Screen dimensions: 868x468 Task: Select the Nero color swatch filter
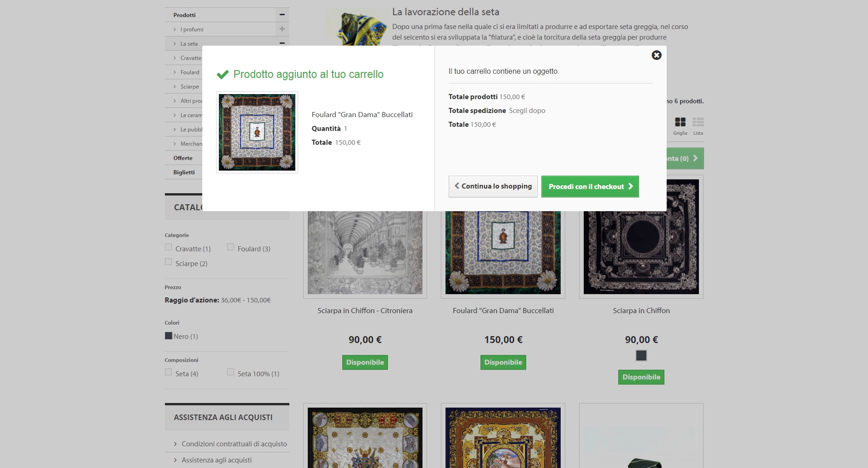click(x=169, y=336)
